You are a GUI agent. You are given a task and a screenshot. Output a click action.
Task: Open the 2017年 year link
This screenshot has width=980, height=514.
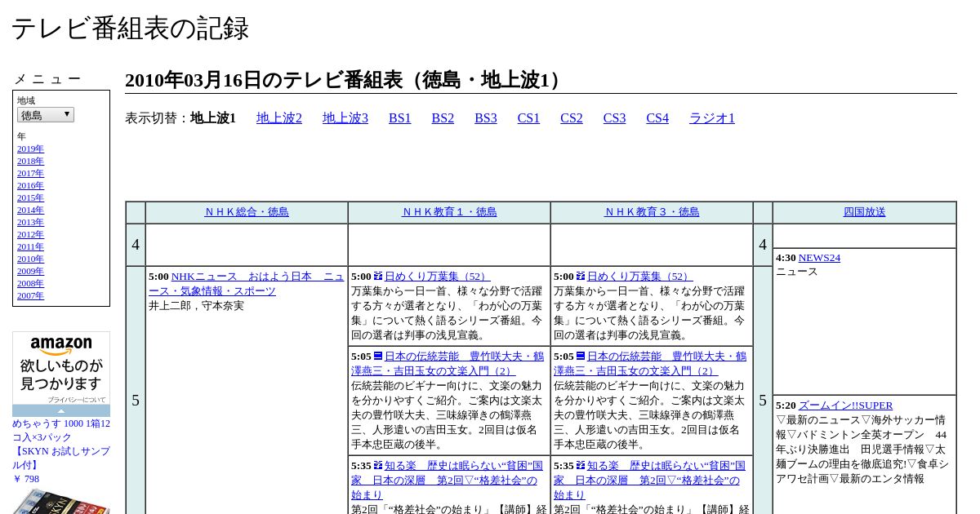click(30, 174)
